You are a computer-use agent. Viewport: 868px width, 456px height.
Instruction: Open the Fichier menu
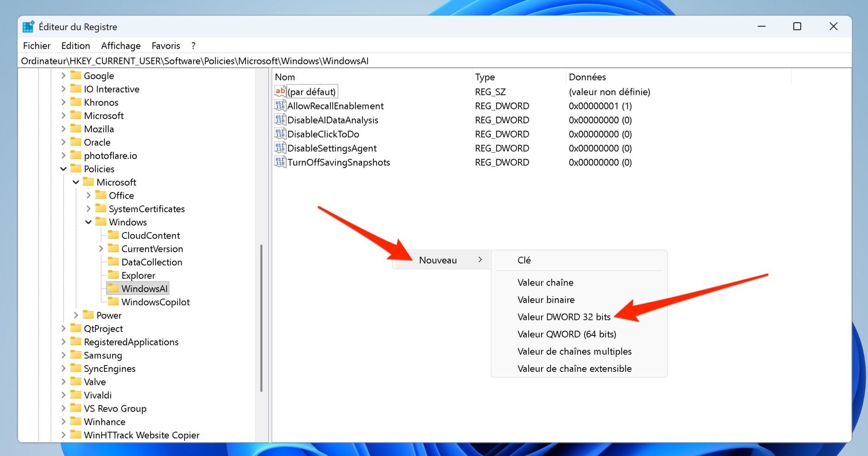[37, 46]
